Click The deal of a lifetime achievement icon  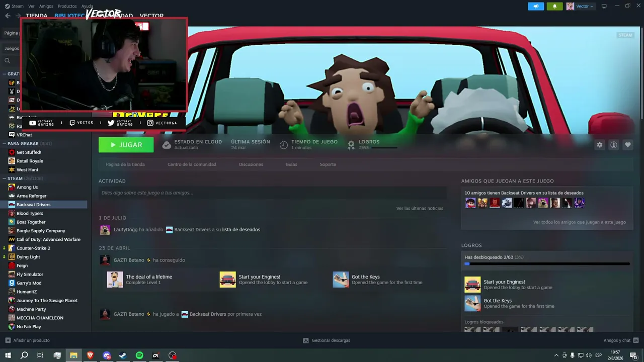coord(115,280)
